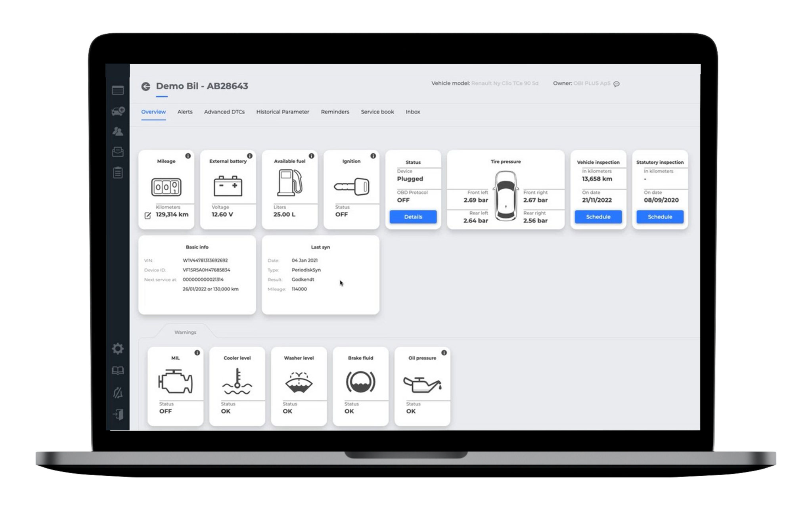
Task: Open the owner chat bubble icon
Action: pos(617,84)
